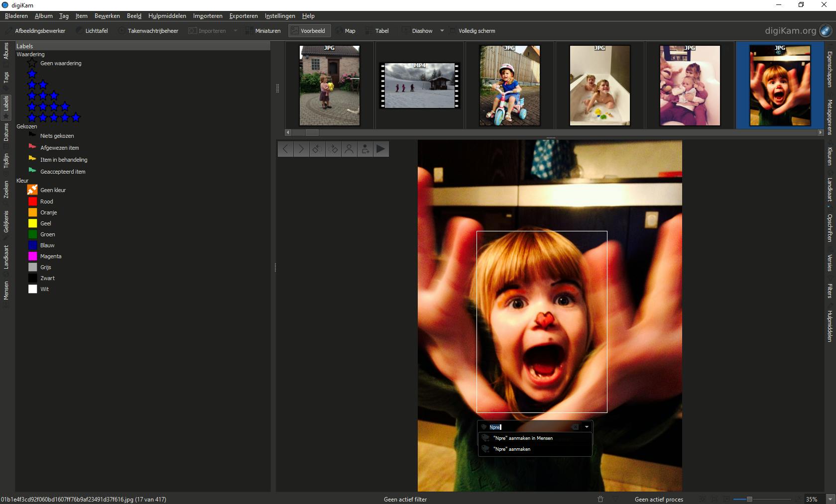The width and height of the screenshot is (836, 504).
Task: Select the snowy MP4 video thumbnail
Action: pyautogui.click(x=419, y=86)
